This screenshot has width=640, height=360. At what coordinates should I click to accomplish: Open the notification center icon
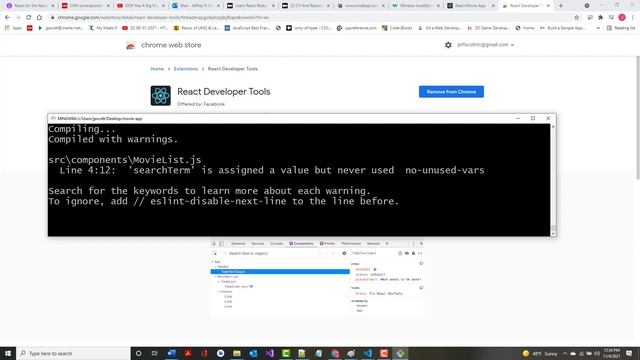(x=629, y=353)
